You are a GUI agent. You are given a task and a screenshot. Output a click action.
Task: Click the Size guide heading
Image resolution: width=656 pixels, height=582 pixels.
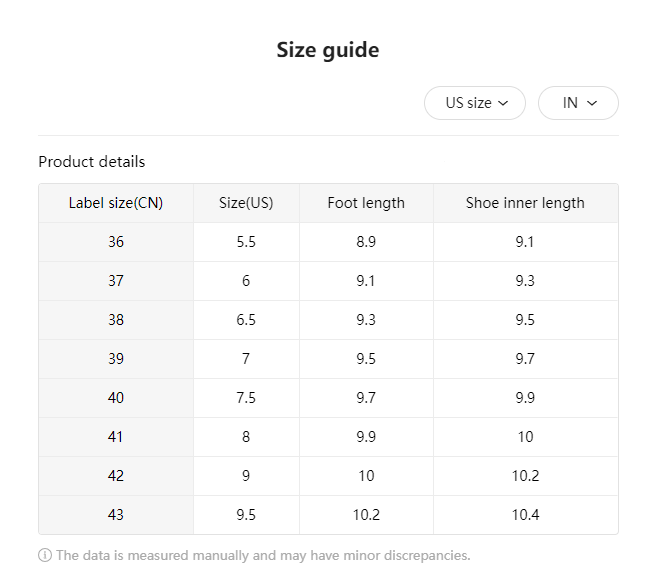(x=328, y=50)
